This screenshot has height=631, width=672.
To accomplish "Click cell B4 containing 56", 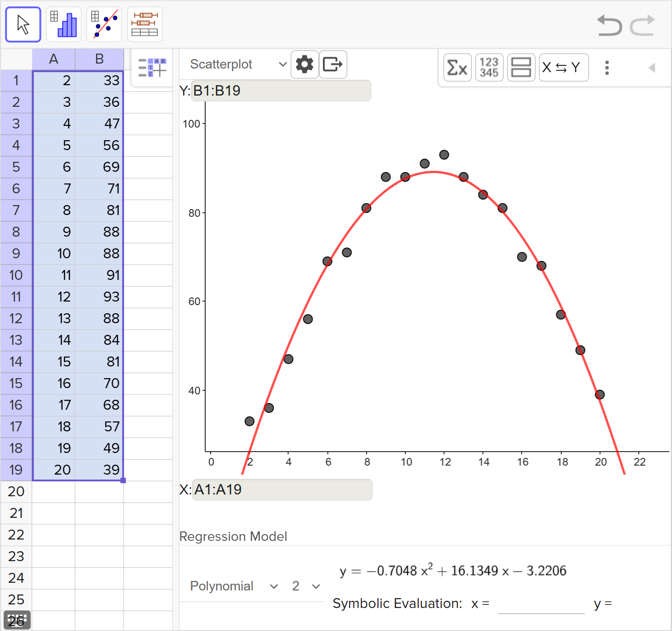I will tap(99, 146).
